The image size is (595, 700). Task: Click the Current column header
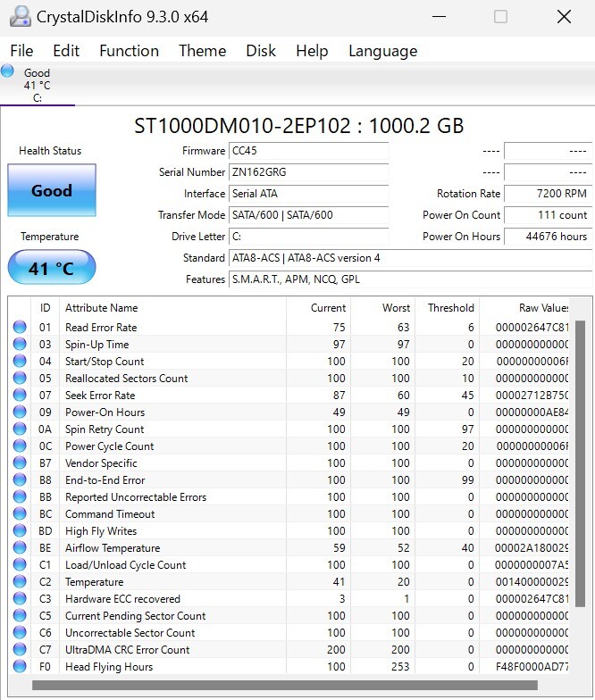[318, 307]
